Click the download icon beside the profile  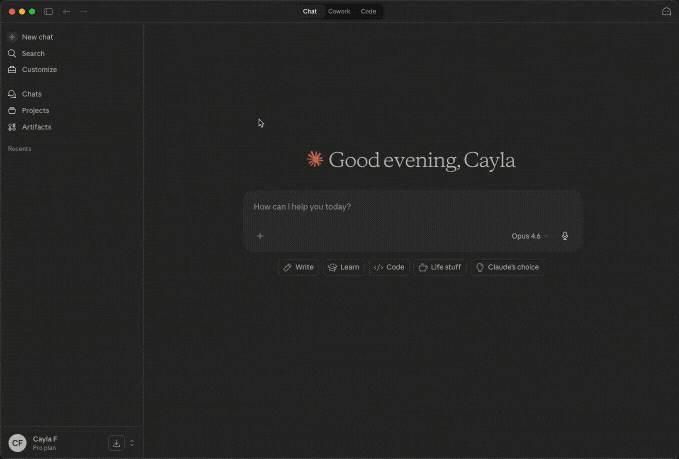pyautogui.click(x=116, y=443)
